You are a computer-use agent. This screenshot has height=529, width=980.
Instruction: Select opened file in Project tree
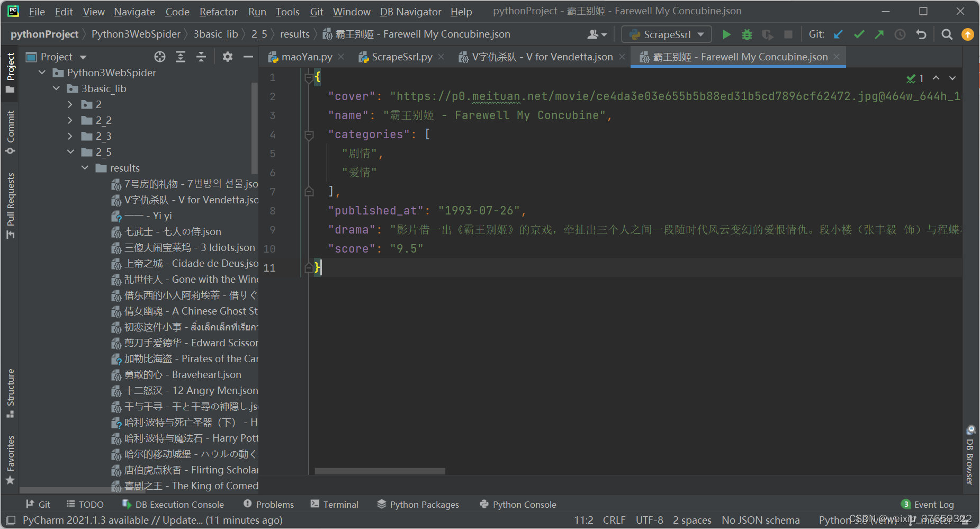[160, 57]
